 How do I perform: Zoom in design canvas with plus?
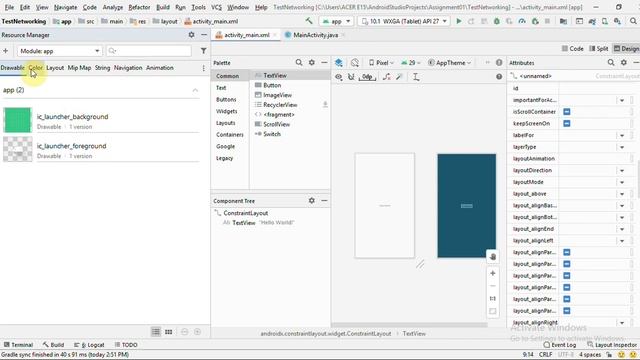pyautogui.click(x=493, y=273)
